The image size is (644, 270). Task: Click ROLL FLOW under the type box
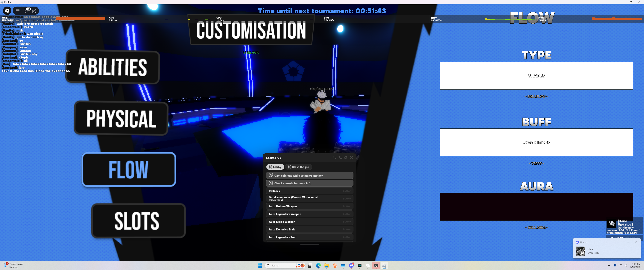536,96
